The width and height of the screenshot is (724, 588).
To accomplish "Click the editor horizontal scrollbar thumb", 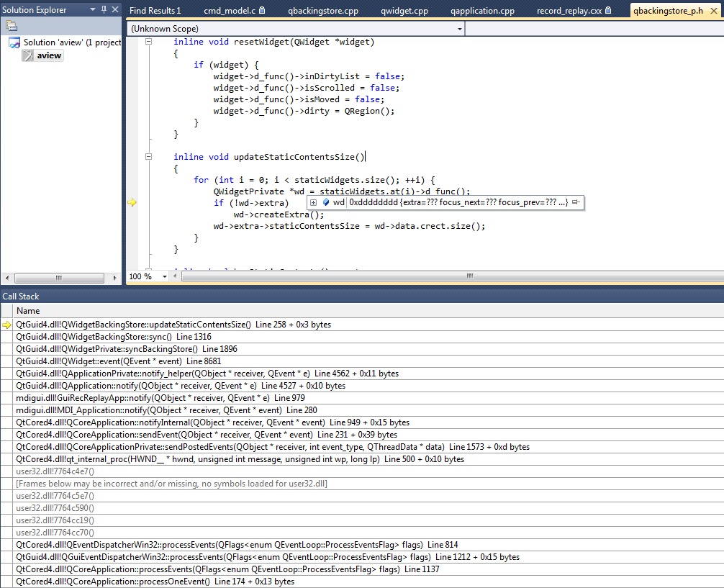I will click(x=469, y=276).
